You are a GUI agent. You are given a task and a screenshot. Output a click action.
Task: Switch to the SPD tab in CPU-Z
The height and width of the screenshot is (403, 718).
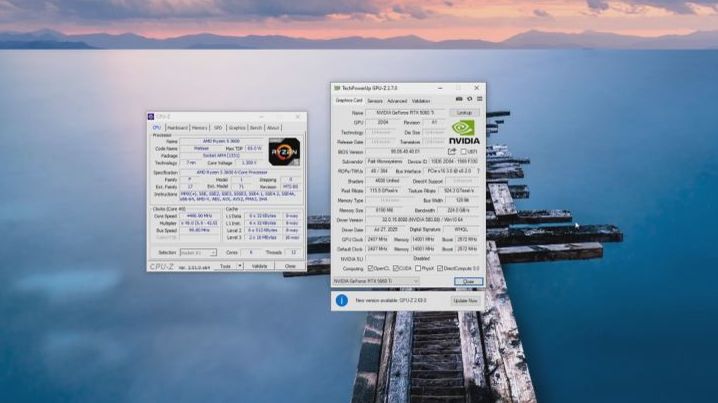pyautogui.click(x=218, y=128)
